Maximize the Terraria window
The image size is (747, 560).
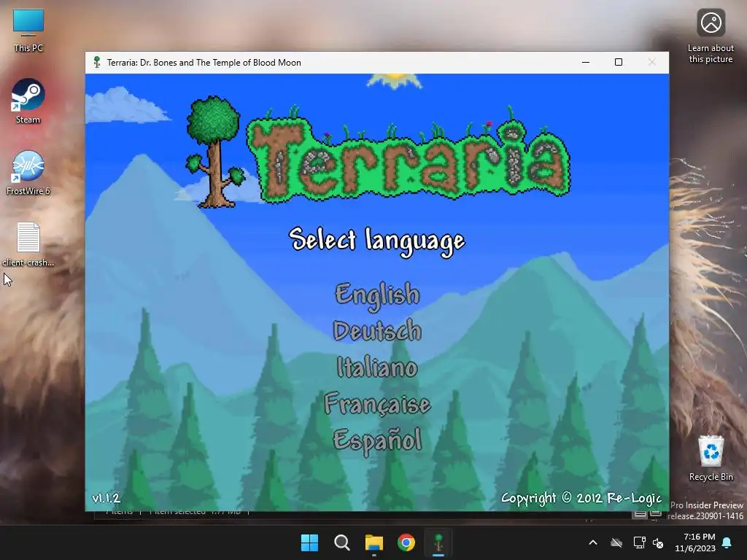[619, 63]
